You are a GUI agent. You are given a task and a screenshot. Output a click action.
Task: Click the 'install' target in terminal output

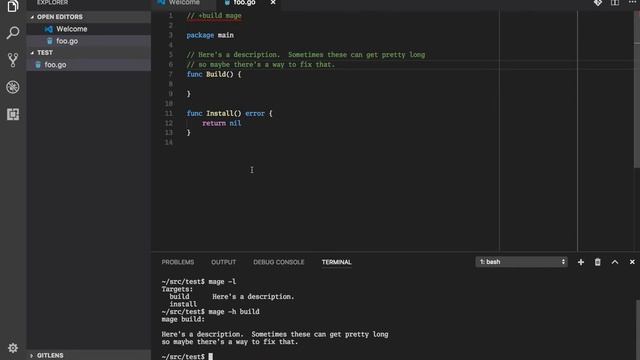coord(183,304)
